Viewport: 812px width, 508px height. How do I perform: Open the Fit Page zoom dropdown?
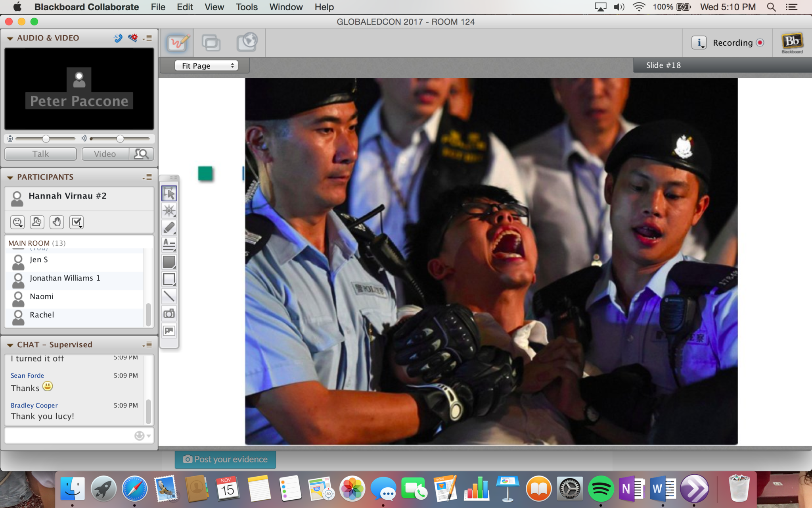[207, 65]
